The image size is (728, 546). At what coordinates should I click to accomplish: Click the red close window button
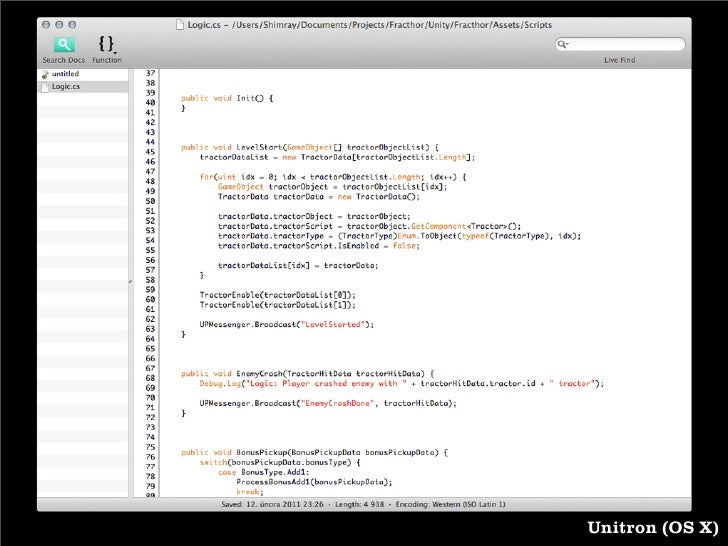pyautogui.click(x=46, y=22)
